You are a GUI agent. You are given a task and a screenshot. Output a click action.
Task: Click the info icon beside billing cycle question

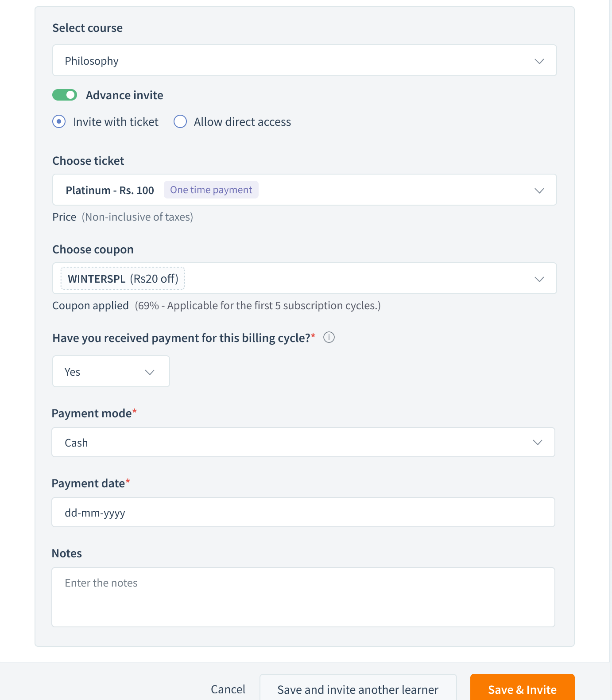coord(329,338)
